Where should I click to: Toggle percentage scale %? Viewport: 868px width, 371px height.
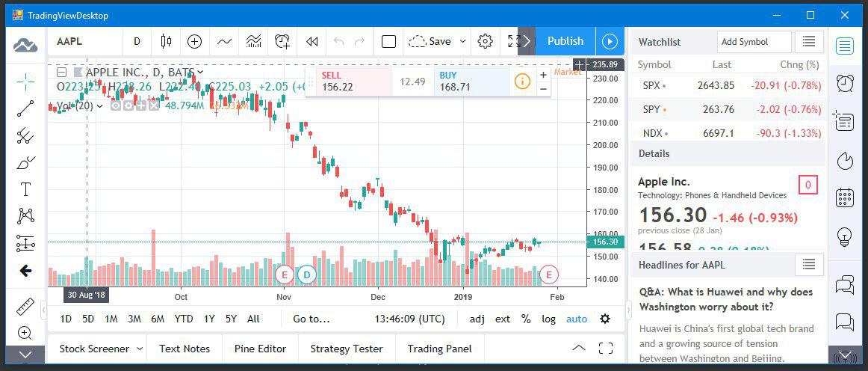click(526, 319)
